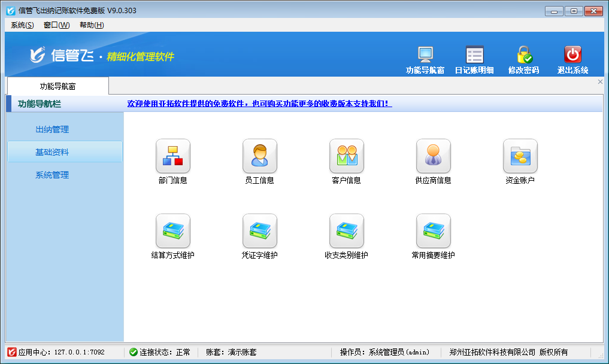The height and width of the screenshot is (364, 609).
Task: Click 功能导航窗 toolbar monitor icon
Action: tap(425, 55)
